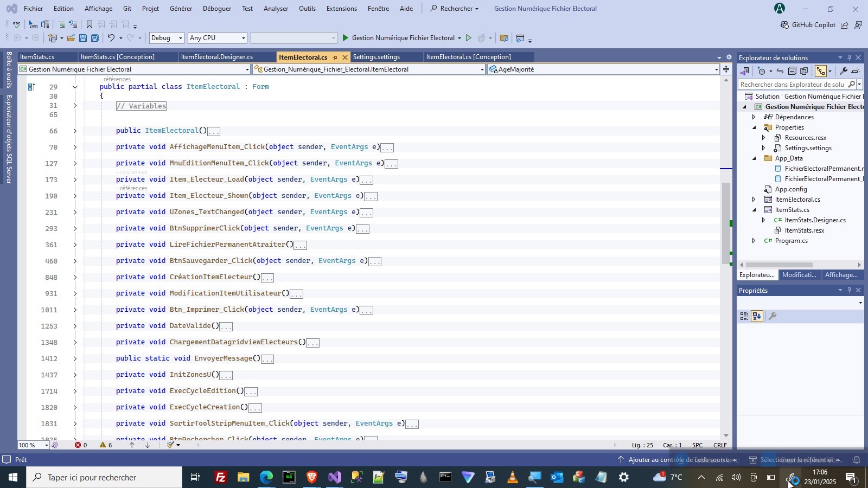Toggle auto-hide pin of Explorateur de solutions
Image resolution: width=868 pixels, height=488 pixels.
[849, 57]
